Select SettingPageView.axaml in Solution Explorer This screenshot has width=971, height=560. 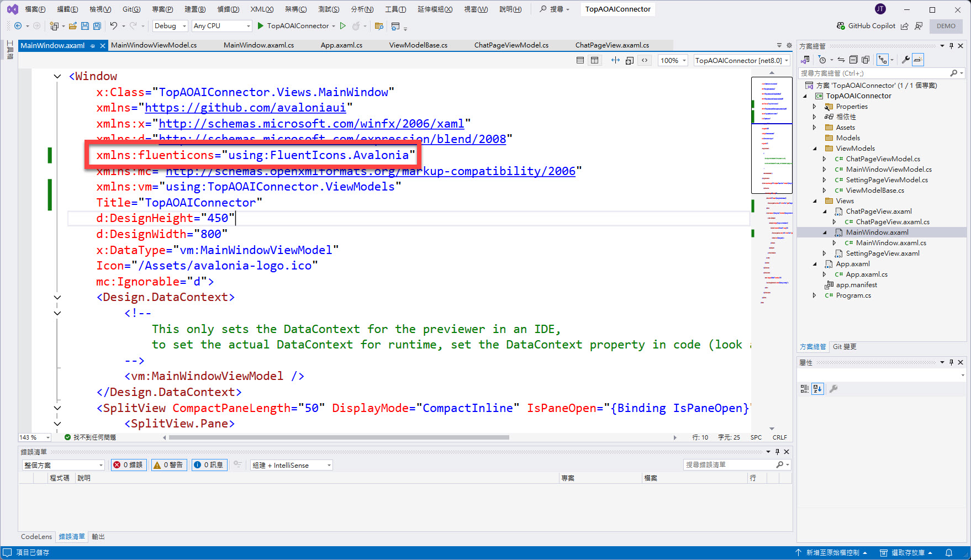883,253
